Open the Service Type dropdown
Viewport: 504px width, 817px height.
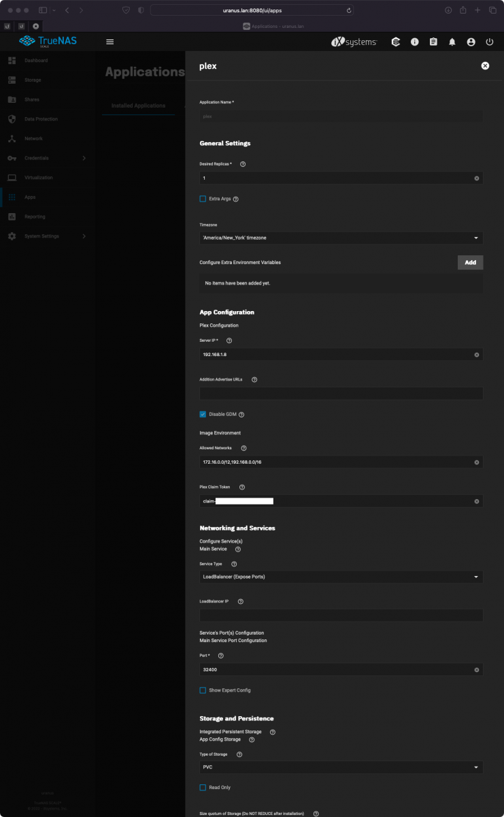point(341,577)
